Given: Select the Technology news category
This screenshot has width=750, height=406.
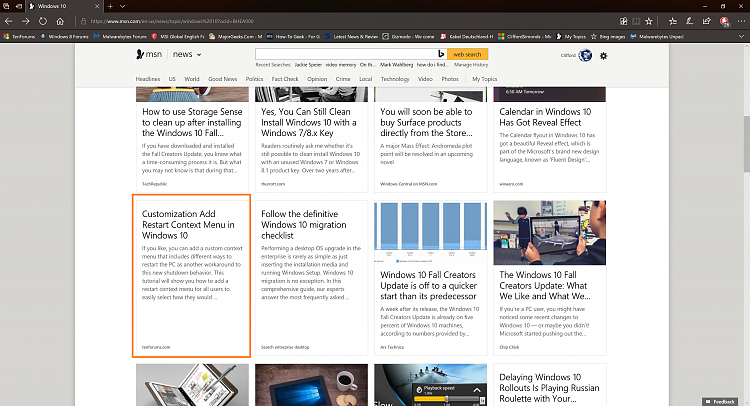Looking at the screenshot, I should click(395, 79).
